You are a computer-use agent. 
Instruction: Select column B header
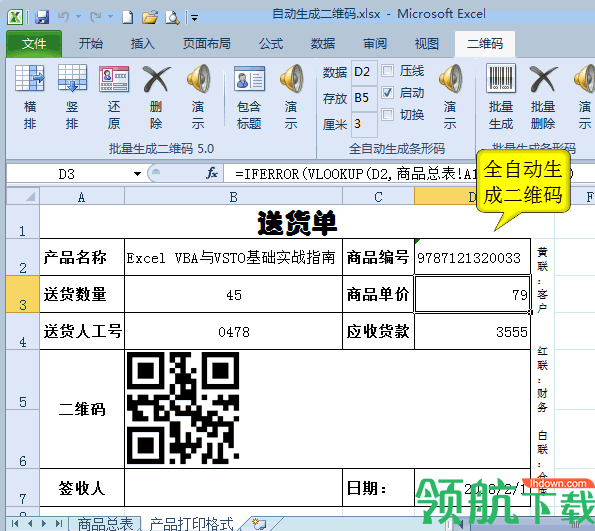pos(233,197)
